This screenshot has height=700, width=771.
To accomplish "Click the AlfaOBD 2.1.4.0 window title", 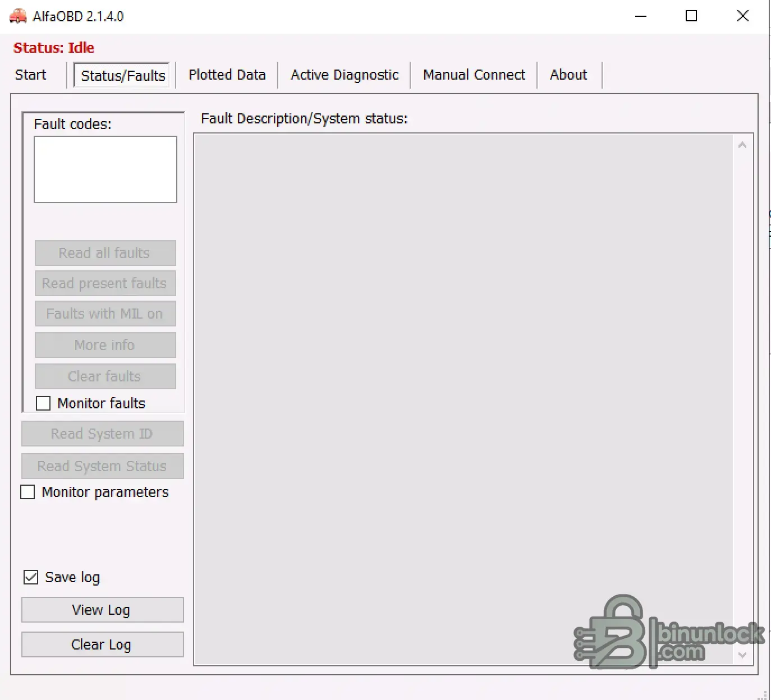I will click(78, 16).
